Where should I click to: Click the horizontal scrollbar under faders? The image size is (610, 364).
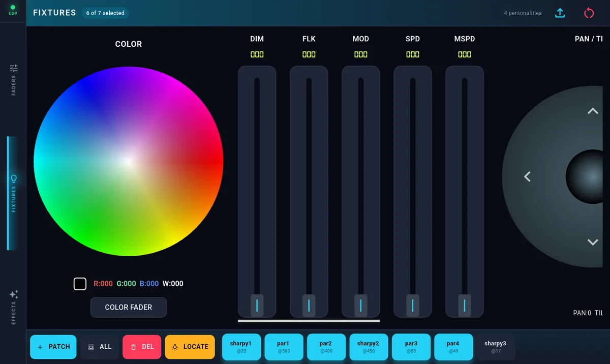[309, 321]
